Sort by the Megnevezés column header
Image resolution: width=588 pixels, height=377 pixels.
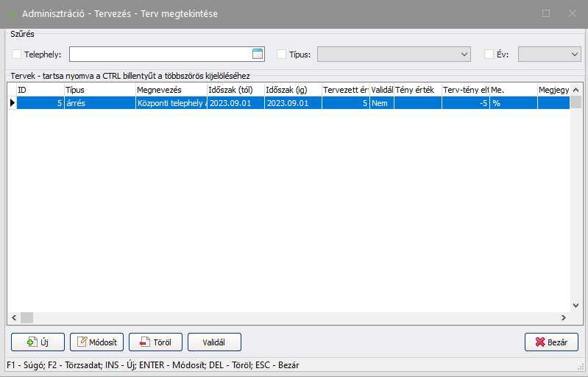(170, 89)
